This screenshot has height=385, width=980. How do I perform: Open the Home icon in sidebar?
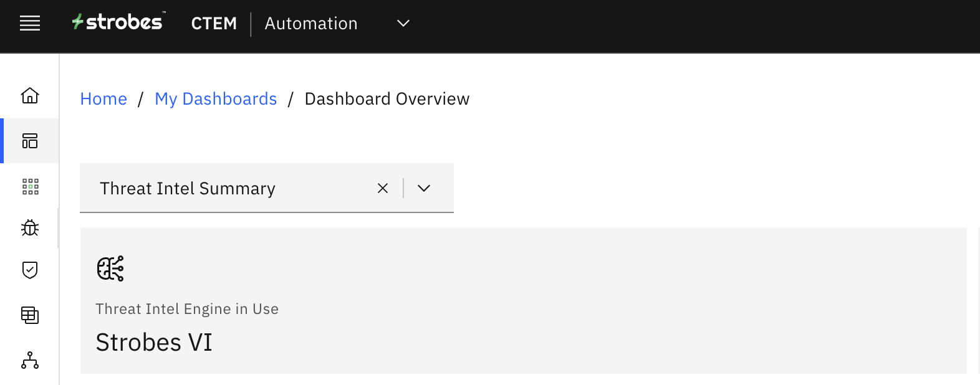coord(30,95)
